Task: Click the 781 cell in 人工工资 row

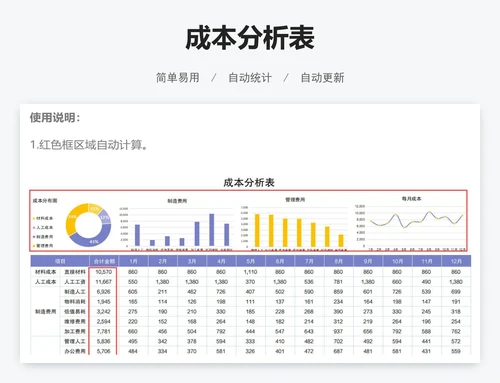Action: (338, 282)
